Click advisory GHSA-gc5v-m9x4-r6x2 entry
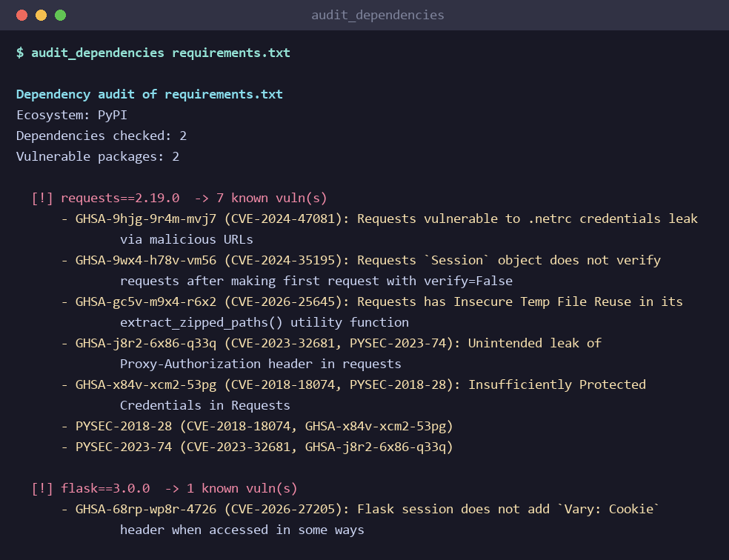Image resolution: width=729 pixels, height=560 pixels. [x=372, y=302]
